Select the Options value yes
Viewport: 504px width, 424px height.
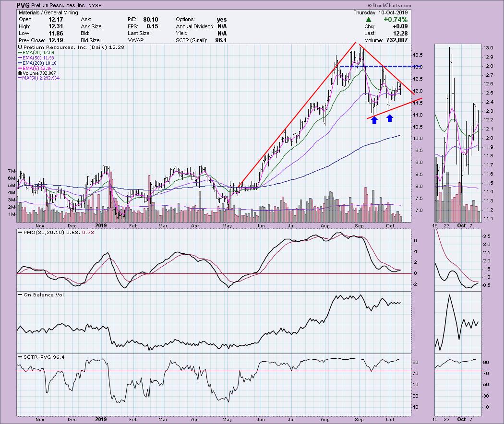pyautogui.click(x=222, y=20)
